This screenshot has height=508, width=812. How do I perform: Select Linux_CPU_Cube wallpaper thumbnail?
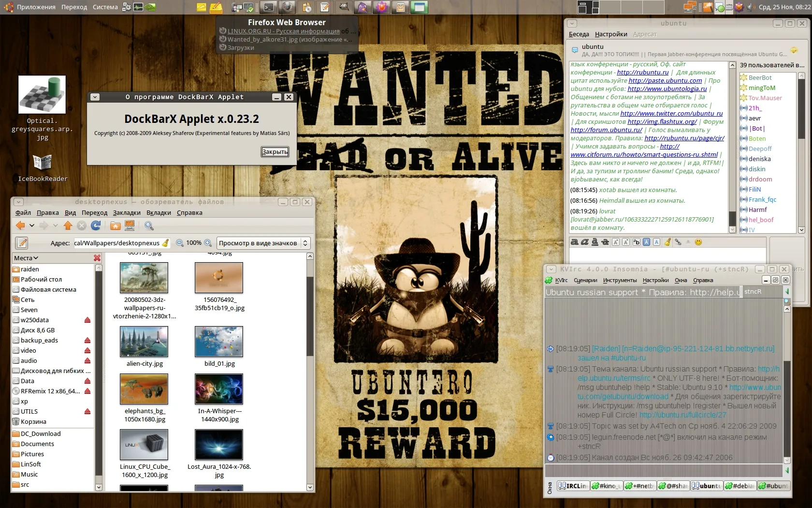144,445
